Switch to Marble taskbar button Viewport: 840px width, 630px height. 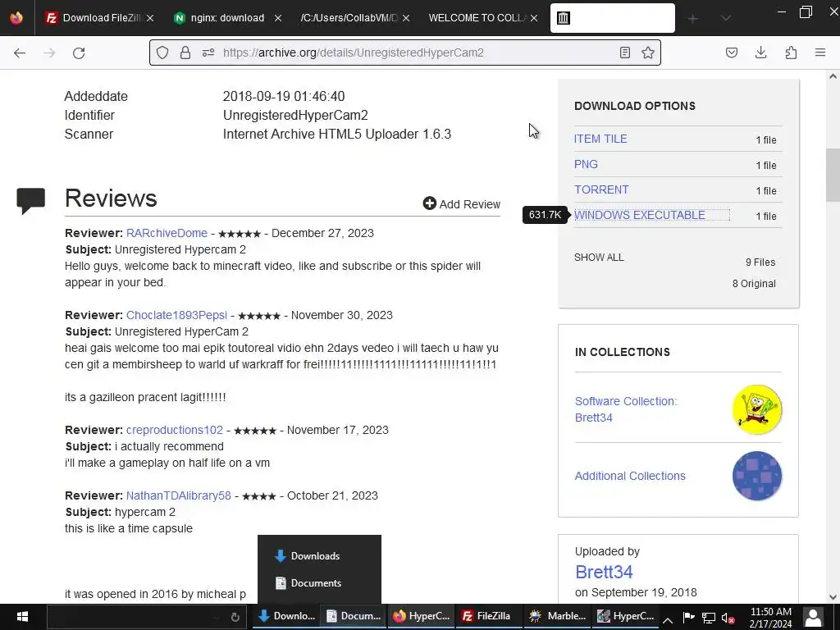click(x=558, y=616)
